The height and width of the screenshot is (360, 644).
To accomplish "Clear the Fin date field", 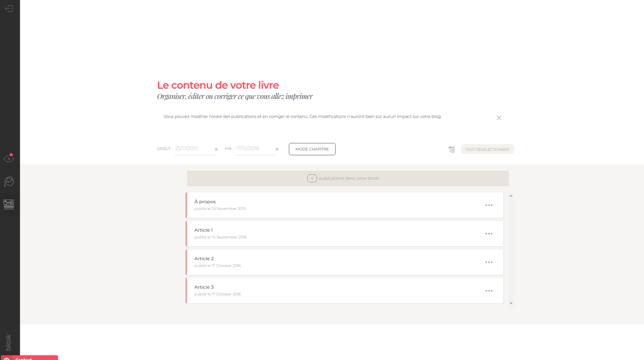I will point(277,149).
